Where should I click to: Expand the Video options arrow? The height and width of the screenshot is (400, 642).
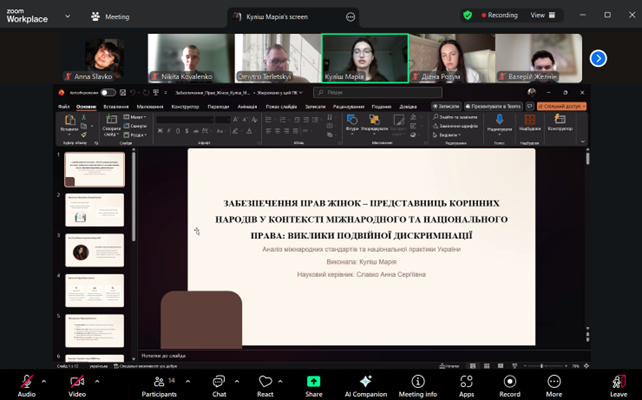[95, 380]
